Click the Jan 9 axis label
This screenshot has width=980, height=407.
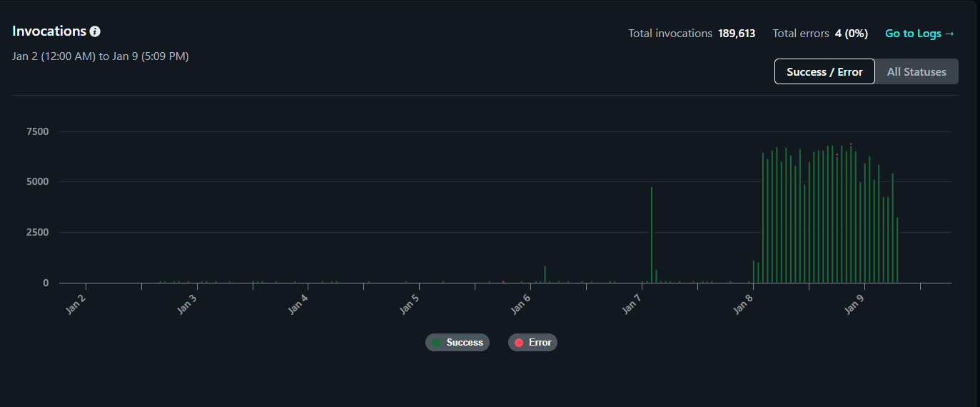(x=854, y=305)
